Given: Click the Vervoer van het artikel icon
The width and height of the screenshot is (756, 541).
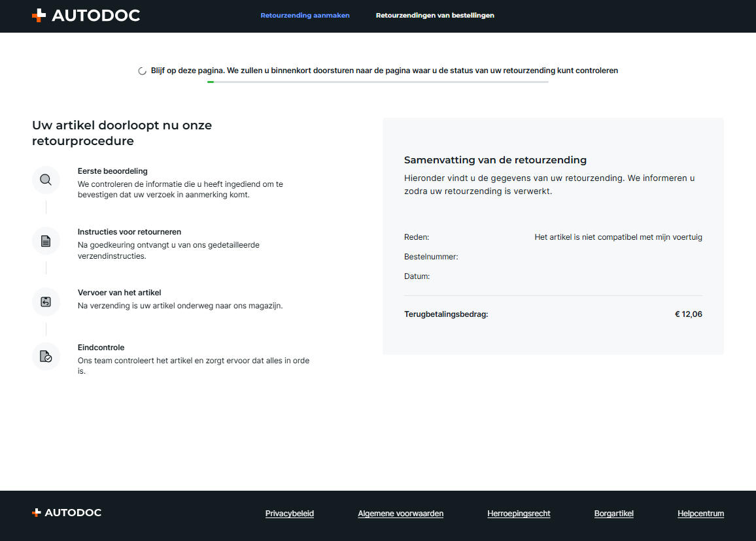Looking at the screenshot, I should click(x=46, y=302).
